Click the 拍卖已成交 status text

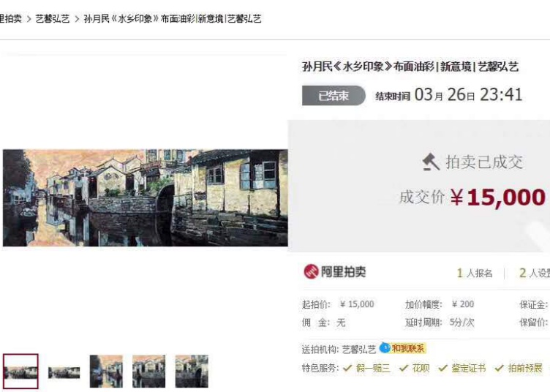click(484, 162)
